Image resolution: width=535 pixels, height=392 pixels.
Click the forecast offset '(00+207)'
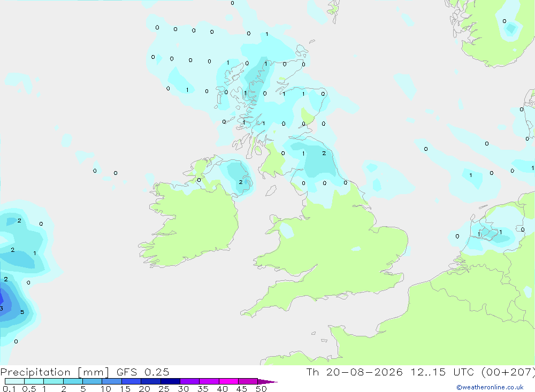508,372
